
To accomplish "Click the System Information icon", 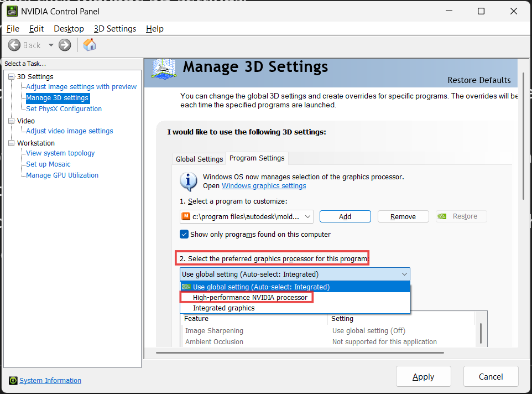I will pyautogui.click(x=13, y=380).
